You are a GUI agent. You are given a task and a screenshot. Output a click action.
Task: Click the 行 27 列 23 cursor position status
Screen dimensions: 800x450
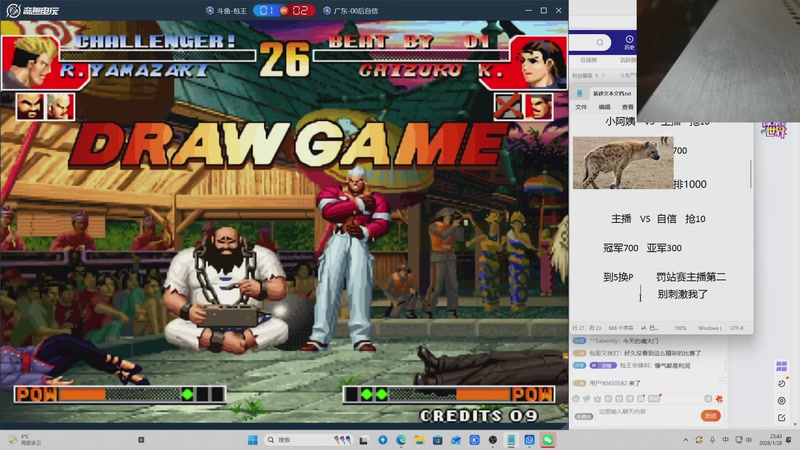tap(587, 328)
